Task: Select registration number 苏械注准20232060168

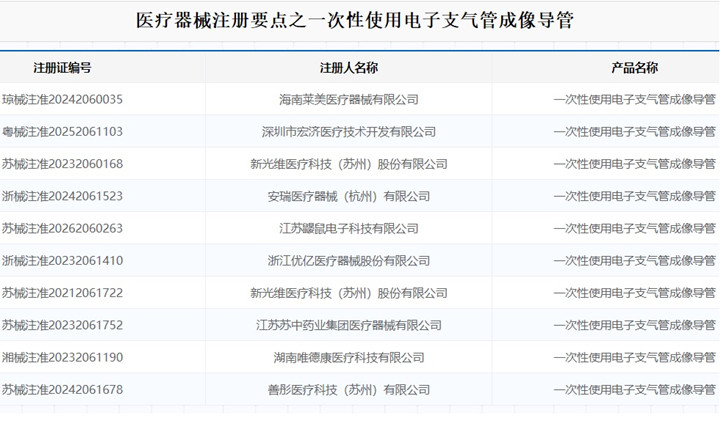Action: tap(62, 164)
